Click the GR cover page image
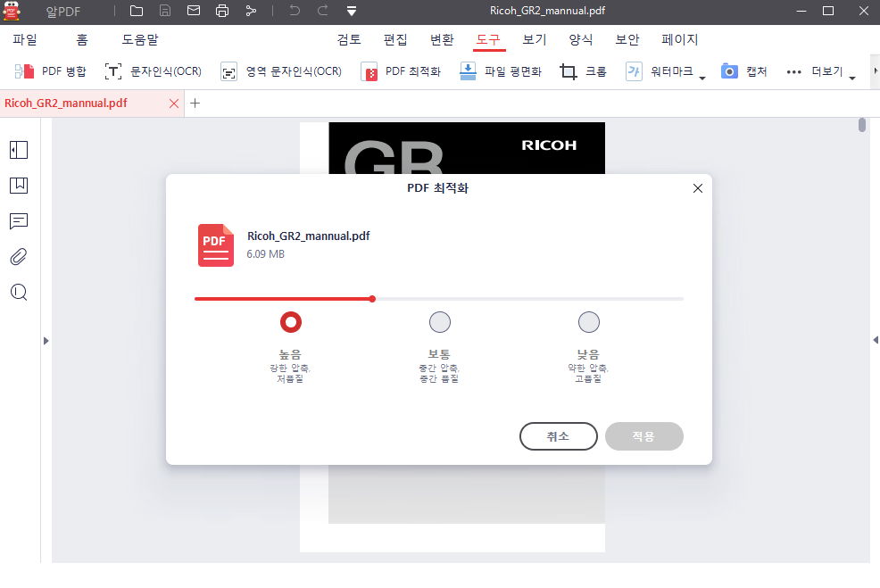Screen dimensions: 880x588 tap(467, 148)
